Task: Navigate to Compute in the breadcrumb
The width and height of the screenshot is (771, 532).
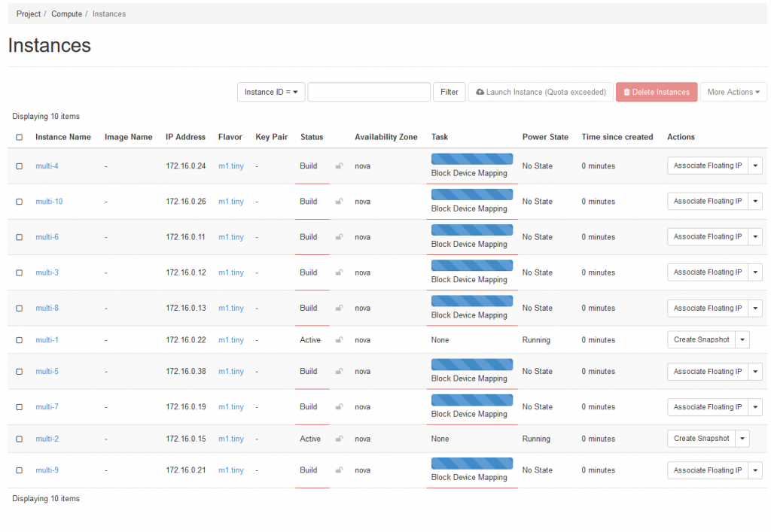Action: tap(66, 14)
